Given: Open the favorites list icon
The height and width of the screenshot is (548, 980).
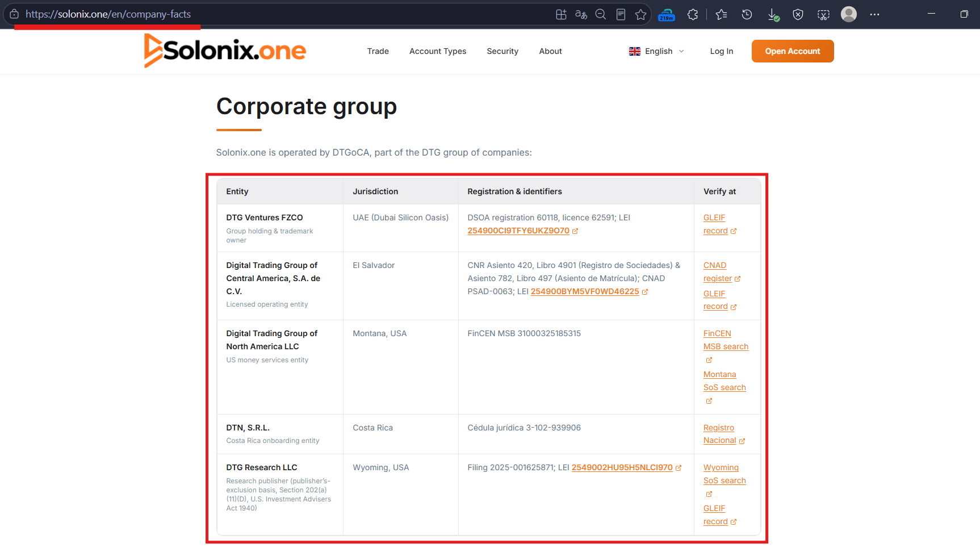Looking at the screenshot, I should pyautogui.click(x=722, y=15).
